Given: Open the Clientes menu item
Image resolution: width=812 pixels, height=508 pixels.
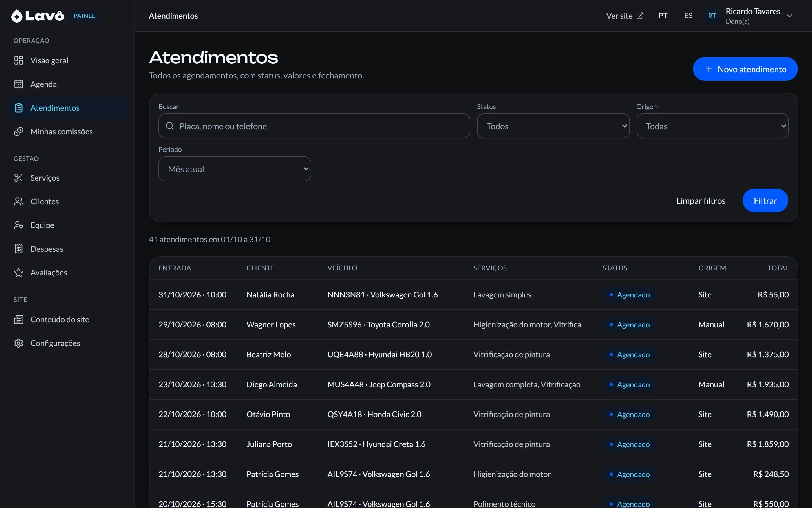Looking at the screenshot, I should pyautogui.click(x=67, y=202).
